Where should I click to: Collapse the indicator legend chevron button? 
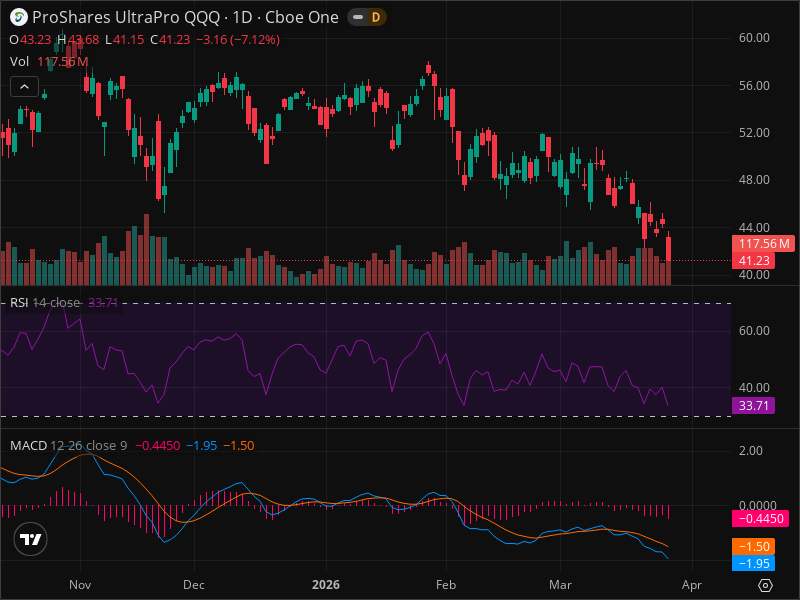[x=24, y=87]
